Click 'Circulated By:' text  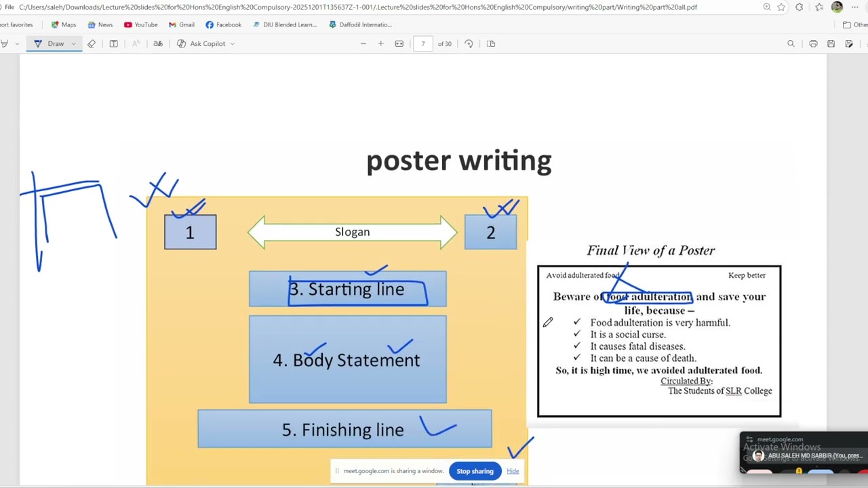686,381
